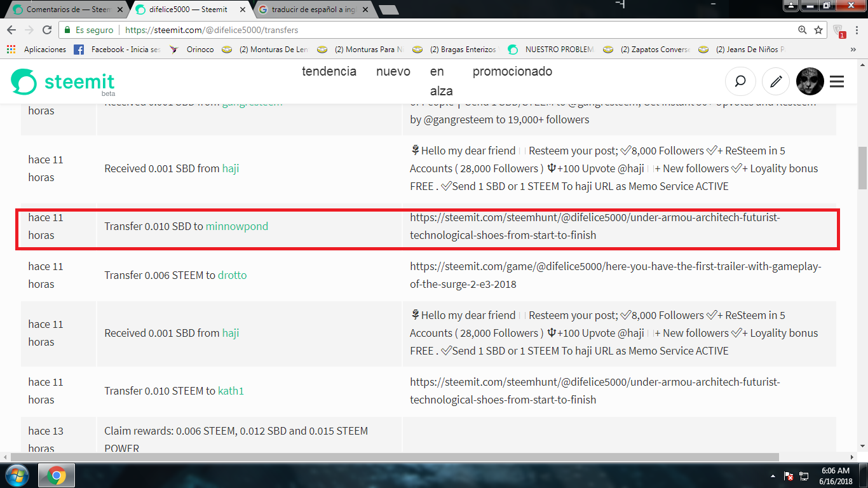Click the timestamp in the drotto transfer row

pos(46,275)
